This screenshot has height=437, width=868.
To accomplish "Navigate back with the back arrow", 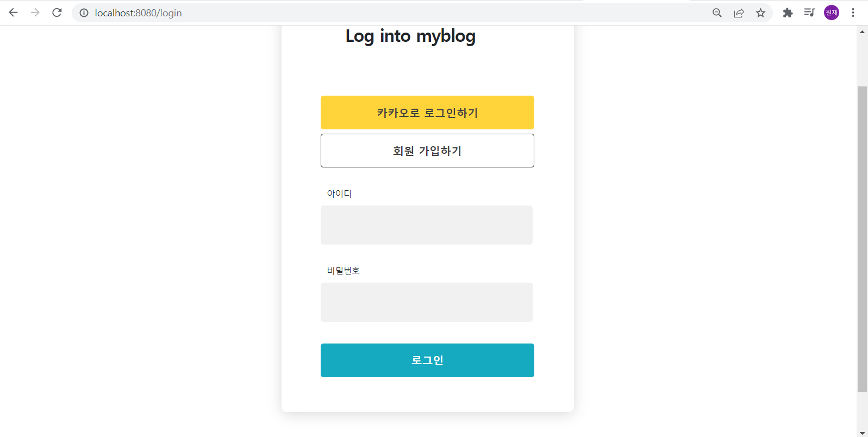I will coord(13,12).
